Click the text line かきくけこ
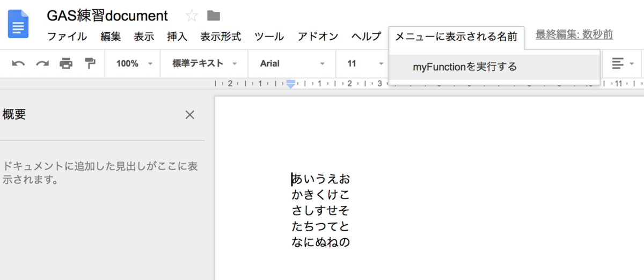 point(321,195)
